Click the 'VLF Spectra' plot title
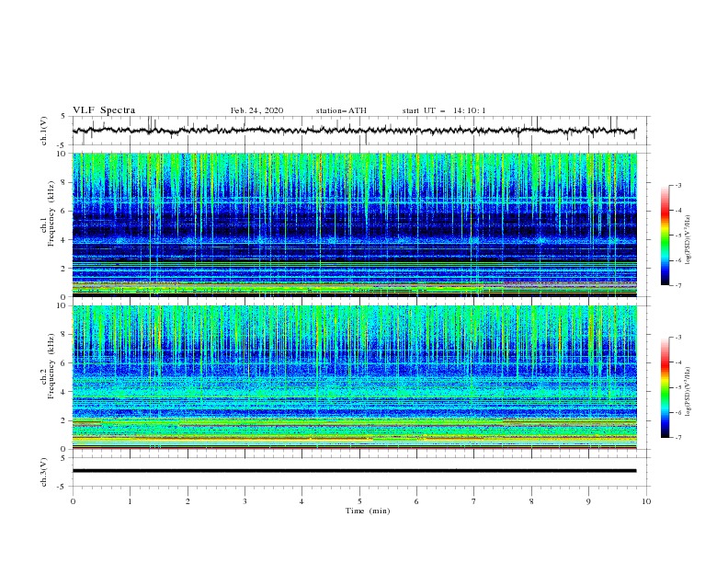This screenshot has height=563, width=728. click(x=104, y=110)
